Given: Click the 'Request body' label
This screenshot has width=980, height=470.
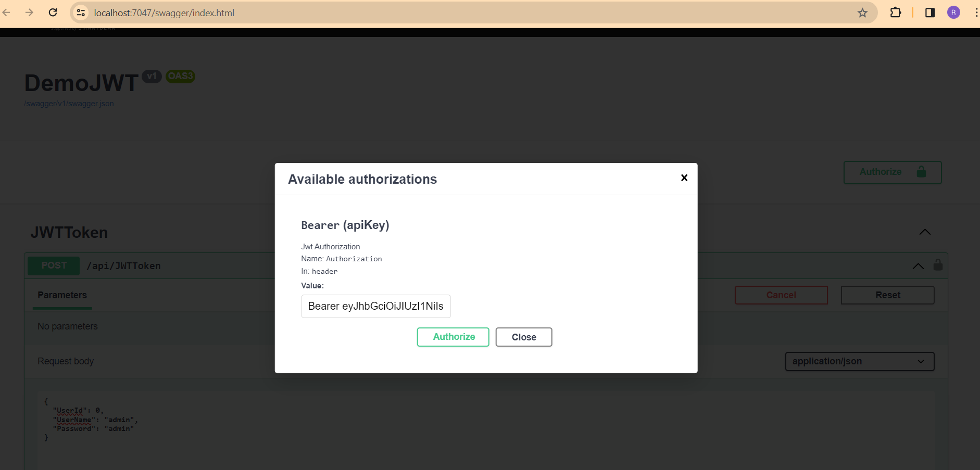Looking at the screenshot, I should (66, 361).
